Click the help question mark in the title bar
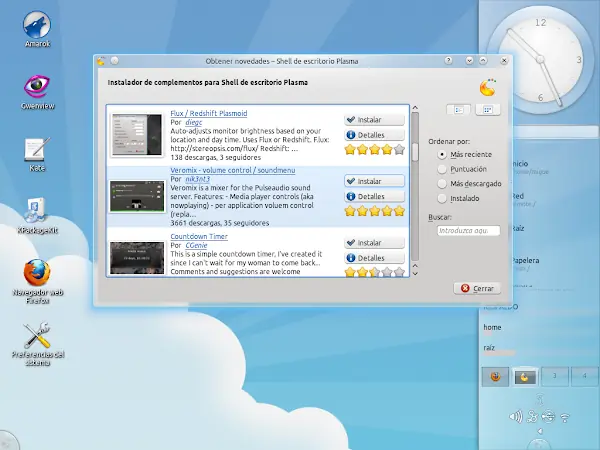The image size is (600, 450). (x=448, y=60)
